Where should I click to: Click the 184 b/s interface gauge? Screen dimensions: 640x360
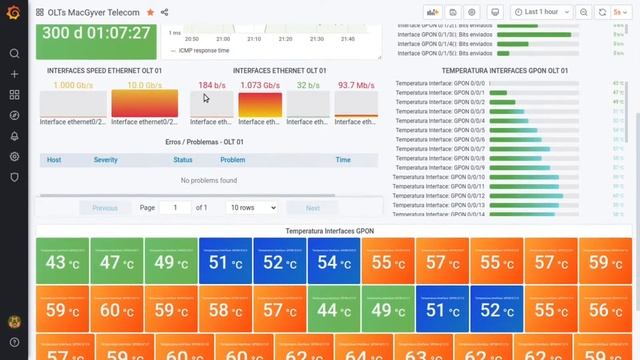coord(212,104)
